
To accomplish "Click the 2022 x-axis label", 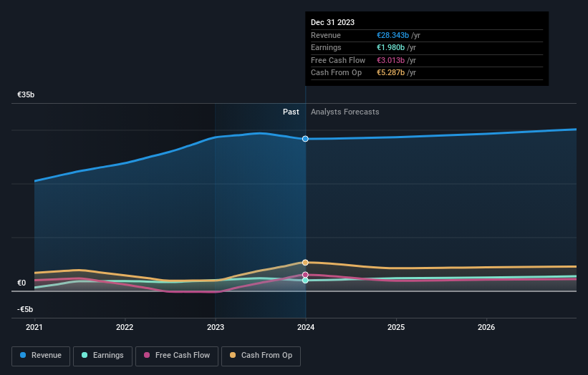I will pos(125,327).
